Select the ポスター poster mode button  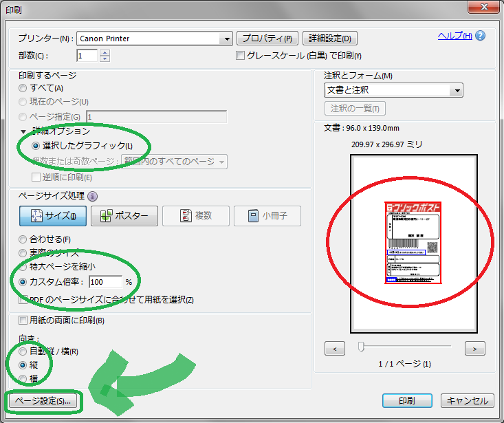coord(124,216)
